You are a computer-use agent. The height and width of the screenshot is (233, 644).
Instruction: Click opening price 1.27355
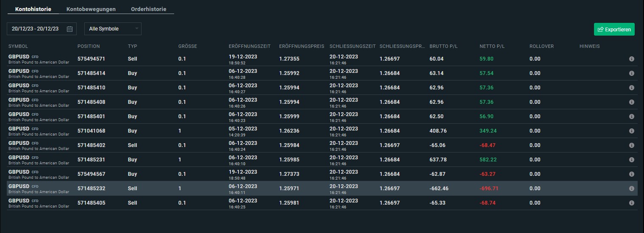pos(289,59)
